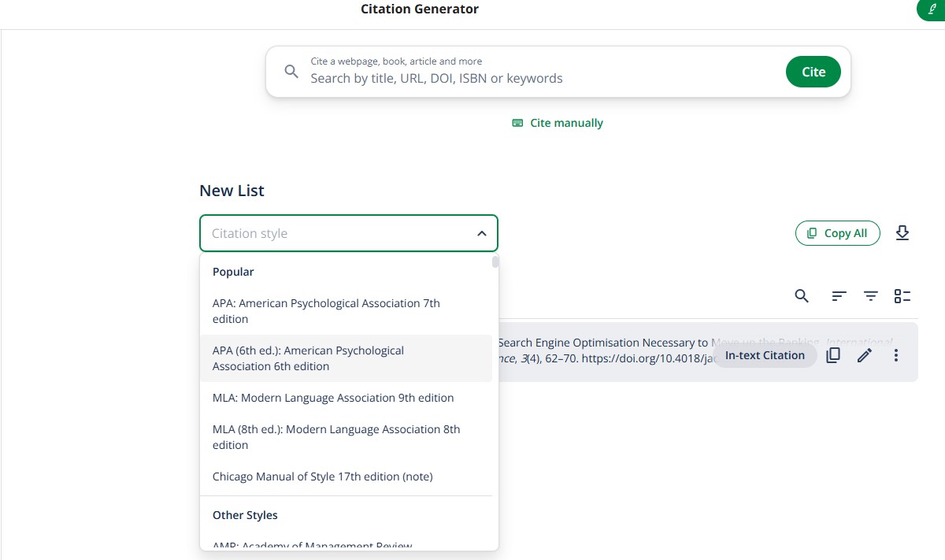
Task: Click the download citations icon
Action: 902,233
